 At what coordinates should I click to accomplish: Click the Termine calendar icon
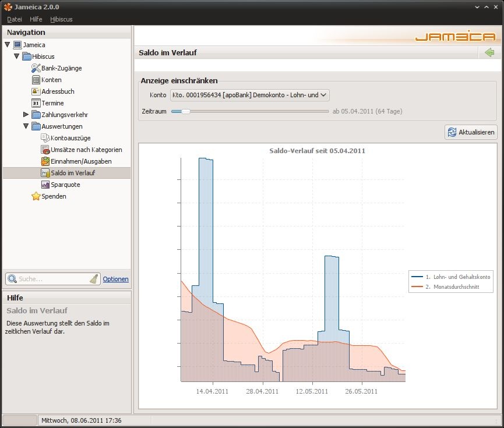[36, 103]
